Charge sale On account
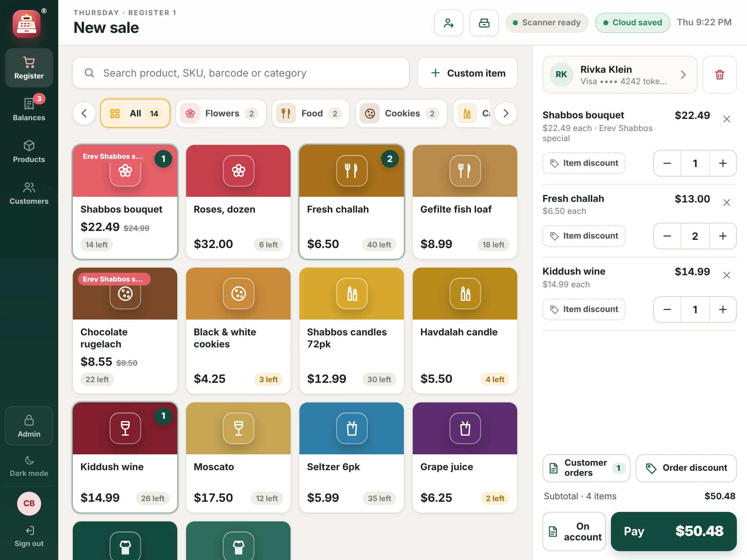This screenshot has width=747, height=560. (x=574, y=532)
